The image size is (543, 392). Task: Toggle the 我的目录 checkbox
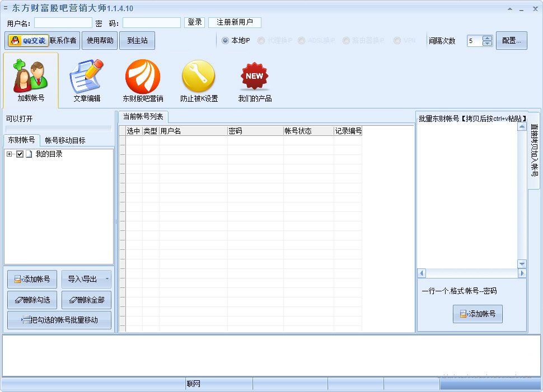click(20, 154)
